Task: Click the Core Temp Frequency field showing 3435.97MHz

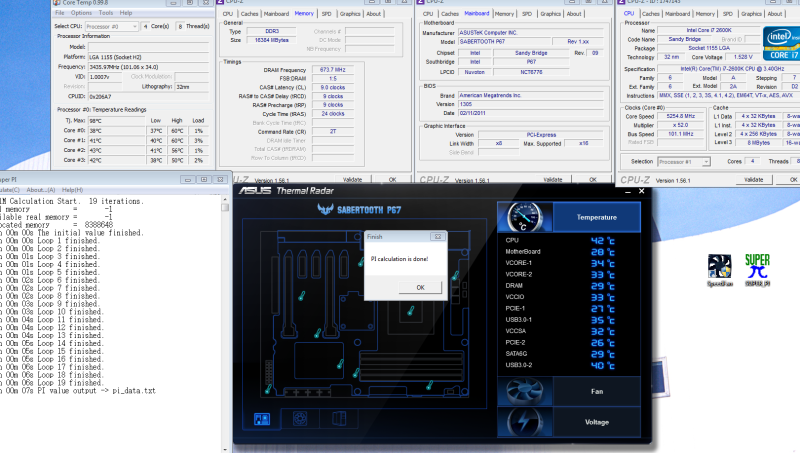Action: 148,67
